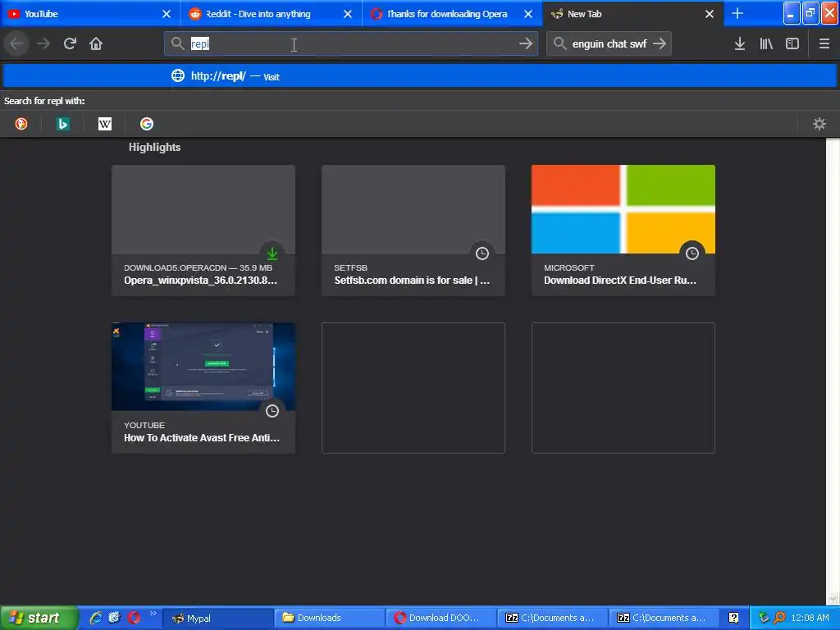The height and width of the screenshot is (630, 840).
Task: Click the system clock showing 12:08 AM
Action: (810, 618)
